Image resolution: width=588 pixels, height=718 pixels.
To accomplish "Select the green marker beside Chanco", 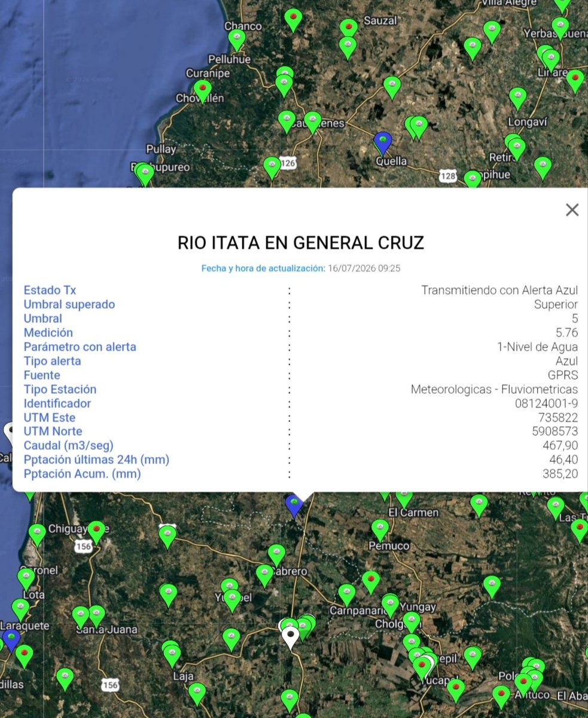I will [x=237, y=40].
